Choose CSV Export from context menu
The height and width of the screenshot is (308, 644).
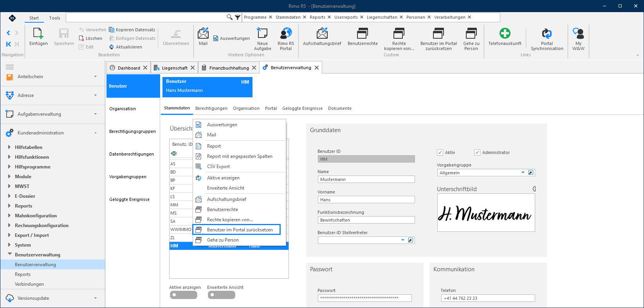click(x=218, y=167)
